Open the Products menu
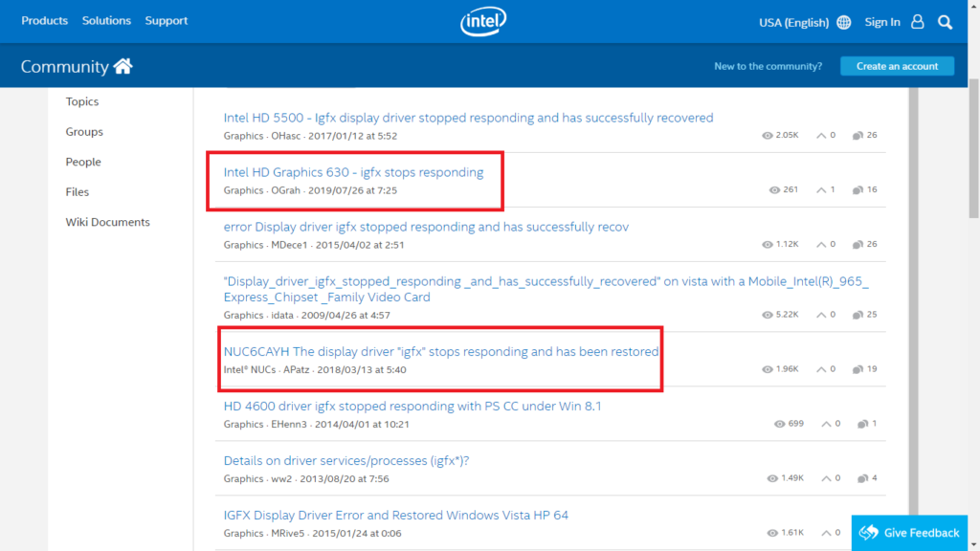Image resolution: width=980 pixels, height=551 pixels. point(44,21)
